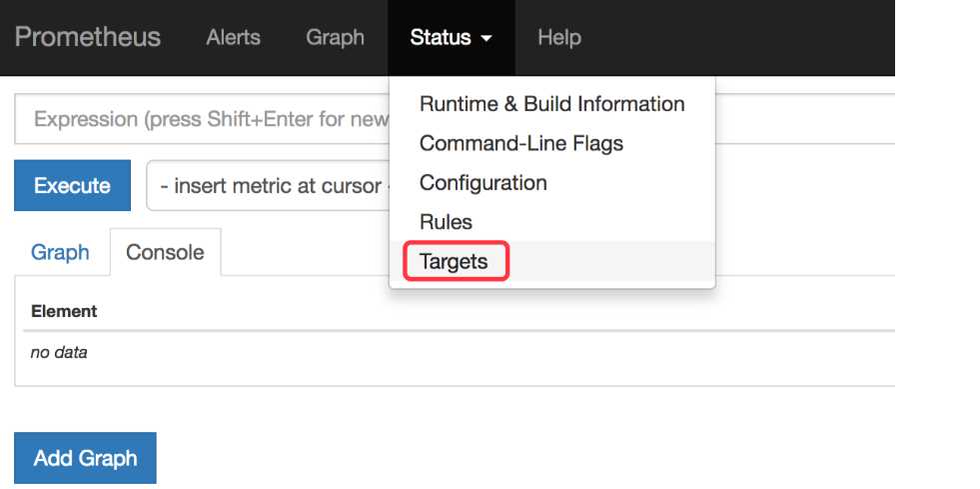Pick Rules in the Status menu

tap(446, 222)
